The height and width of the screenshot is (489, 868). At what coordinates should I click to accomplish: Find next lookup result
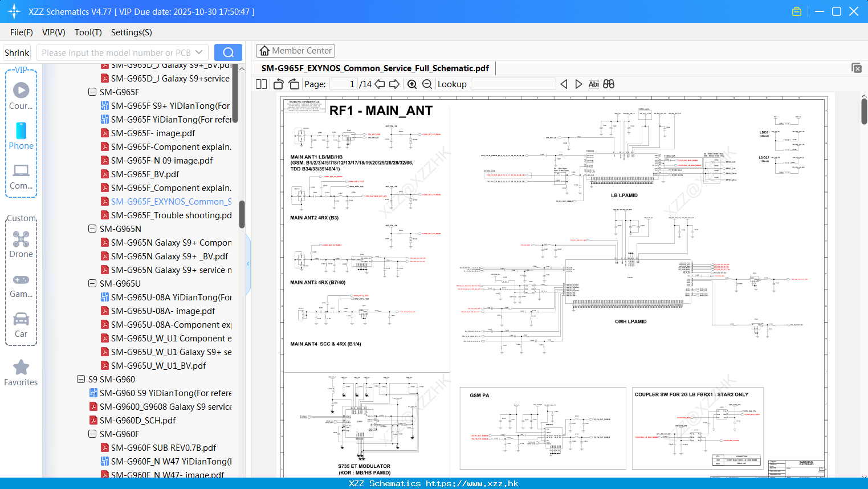[578, 84]
